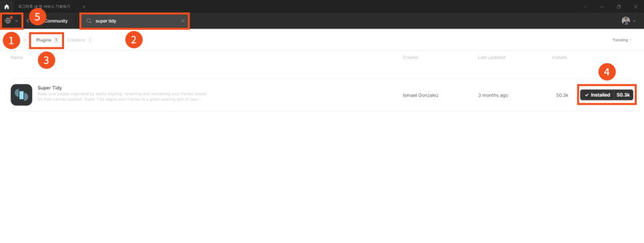Open creator Ismael Gonzalez's profile

pyautogui.click(x=421, y=95)
